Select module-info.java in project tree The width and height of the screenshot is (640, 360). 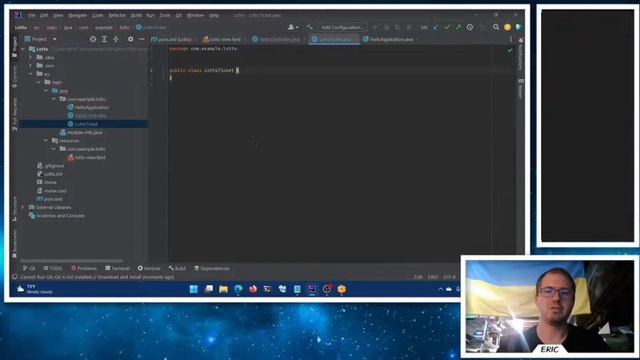pos(81,132)
